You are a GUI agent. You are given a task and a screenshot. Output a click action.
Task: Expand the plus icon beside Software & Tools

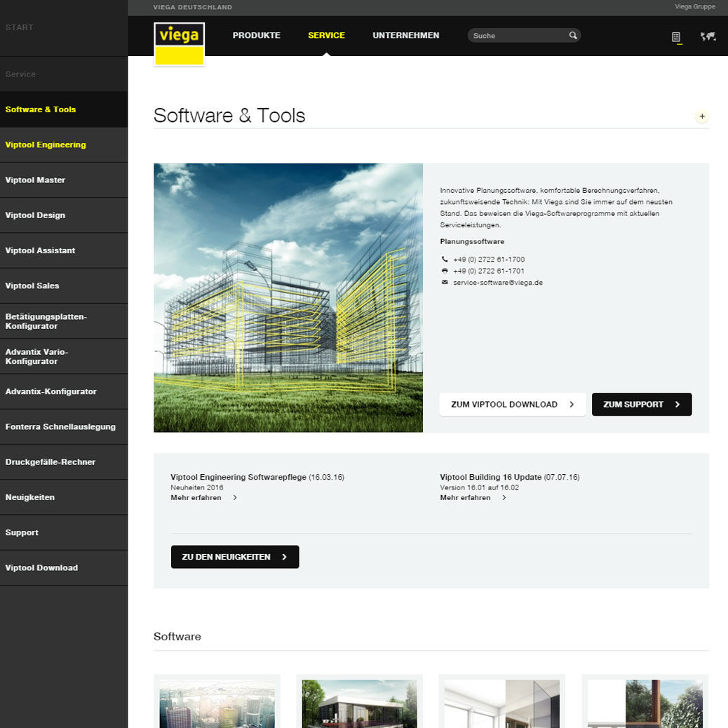(702, 116)
